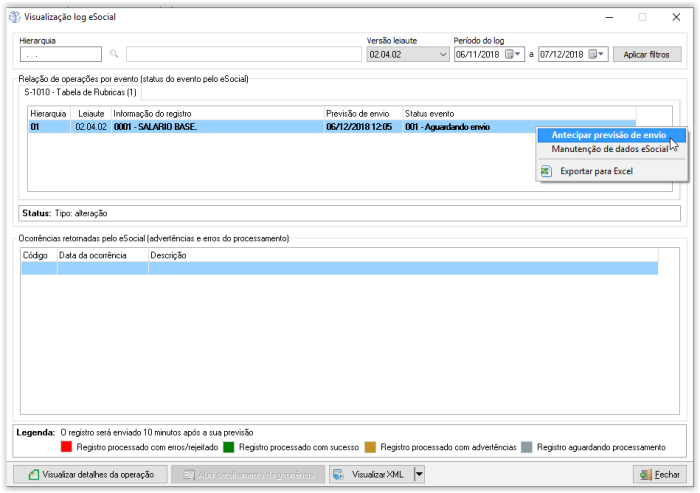The height and width of the screenshot is (493, 700).
Task: Click the Excel icon in the context menu
Action: [x=545, y=171]
